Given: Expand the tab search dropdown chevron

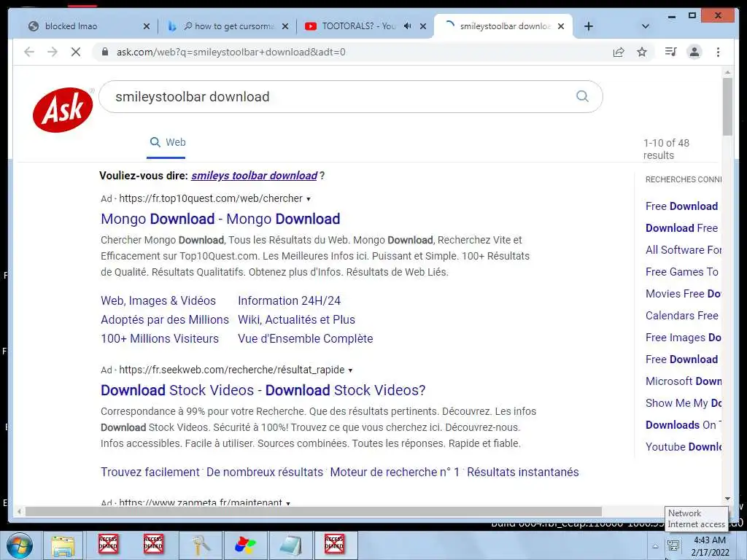Looking at the screenshot, I should click(646, 26).
